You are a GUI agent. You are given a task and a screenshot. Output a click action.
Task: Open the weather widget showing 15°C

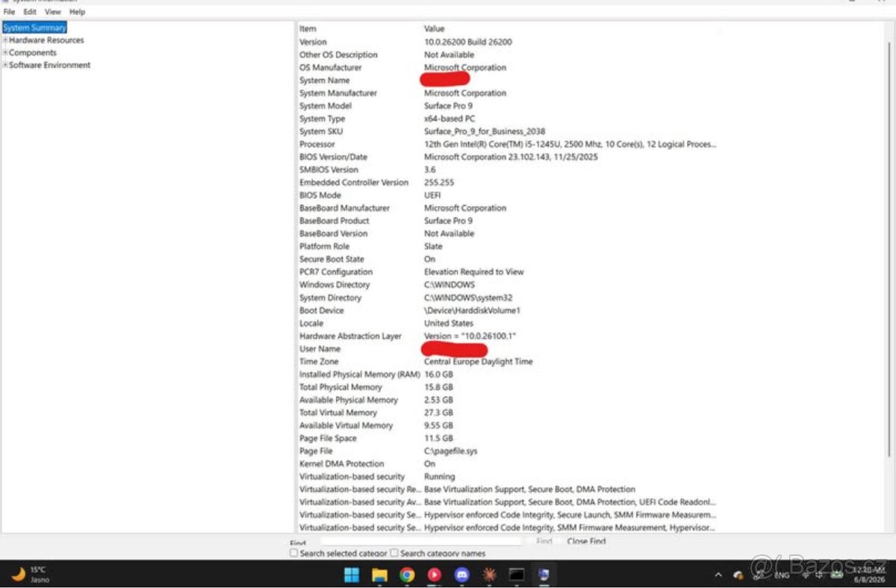30,574
